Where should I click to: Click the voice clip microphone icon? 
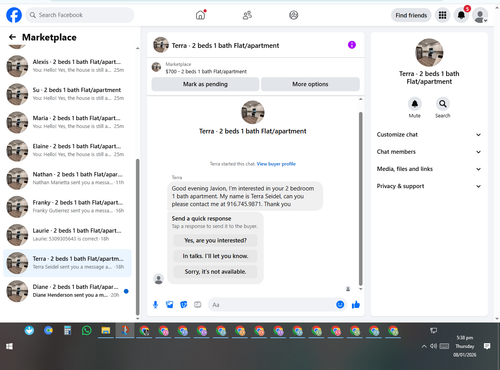[155, 305]
